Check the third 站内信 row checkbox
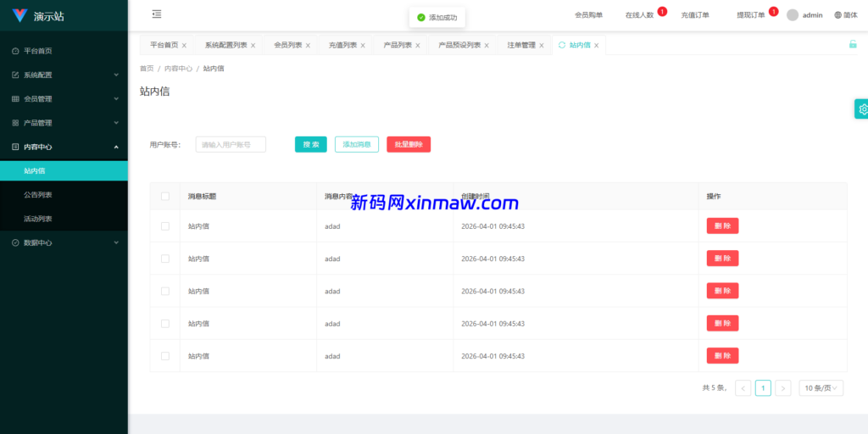 tap(165, 291)
